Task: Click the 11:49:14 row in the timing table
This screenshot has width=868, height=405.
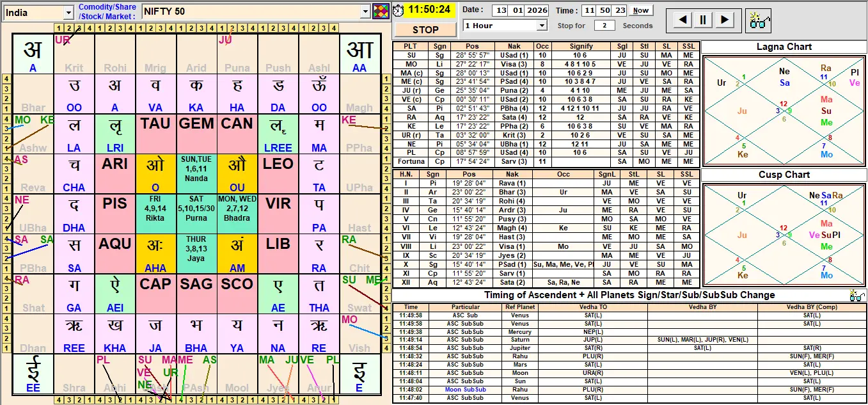Action: 629,340
